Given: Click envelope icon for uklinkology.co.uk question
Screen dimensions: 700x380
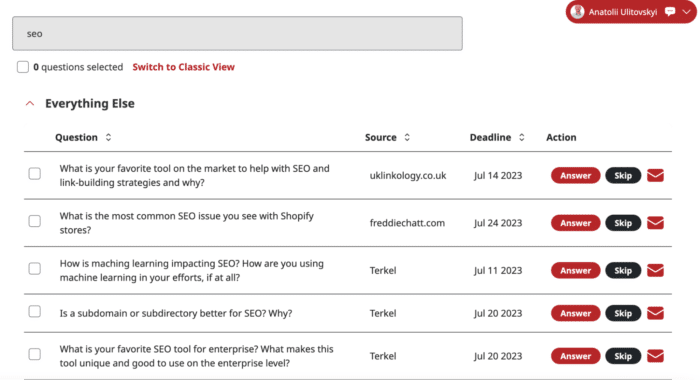Looking at the screenshot, I should pos(655,175).
